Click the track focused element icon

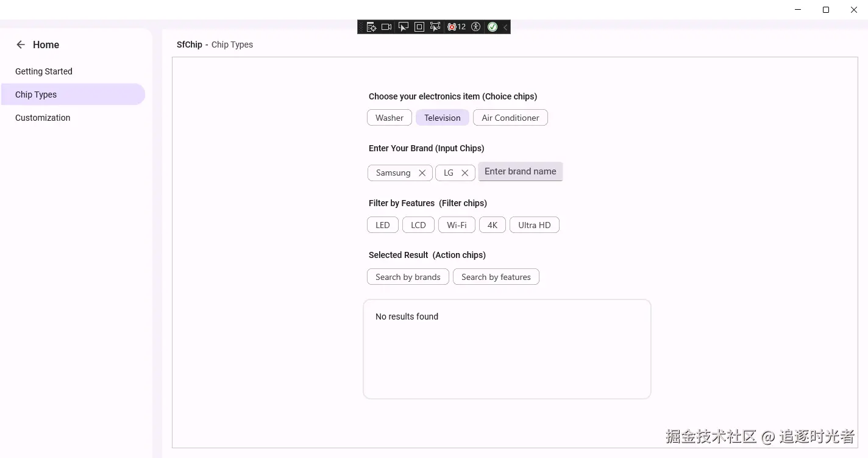435,27
